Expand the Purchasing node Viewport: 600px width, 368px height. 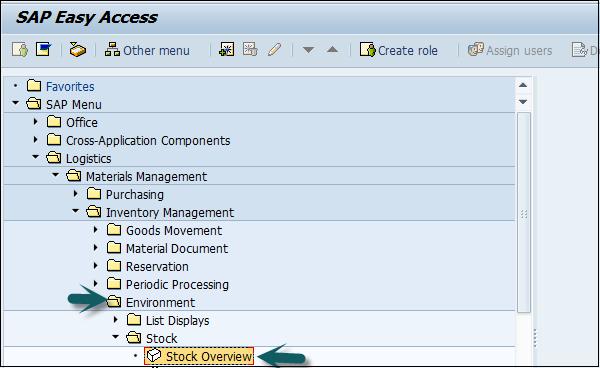[75, 194]
